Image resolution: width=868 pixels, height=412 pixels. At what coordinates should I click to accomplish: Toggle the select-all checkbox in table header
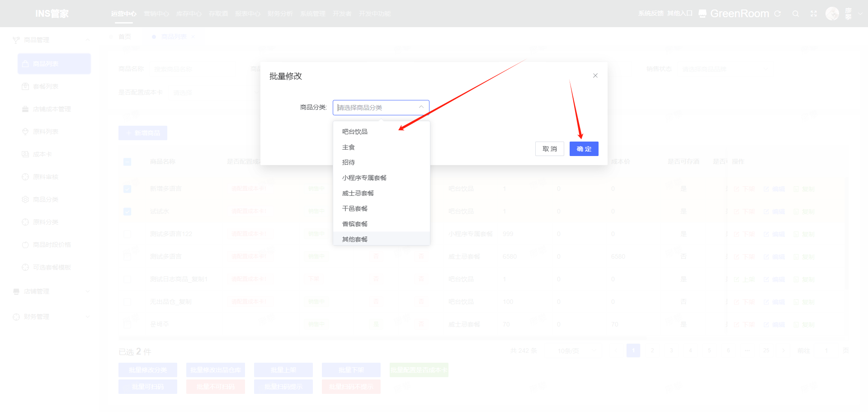click(x=127, y=161)
